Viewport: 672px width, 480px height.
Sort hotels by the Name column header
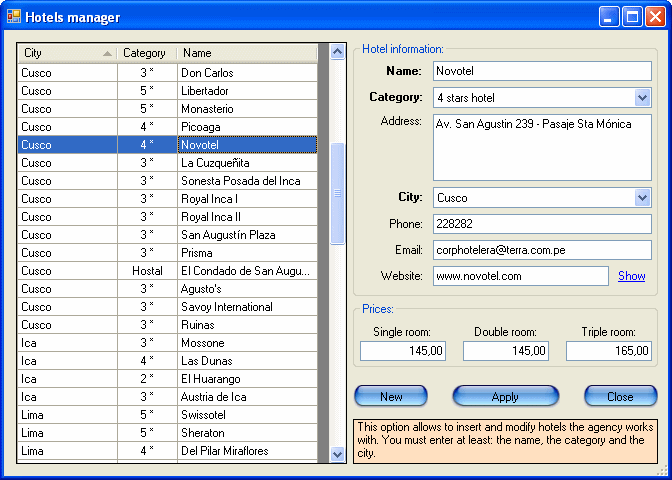(x=247, y=53)
